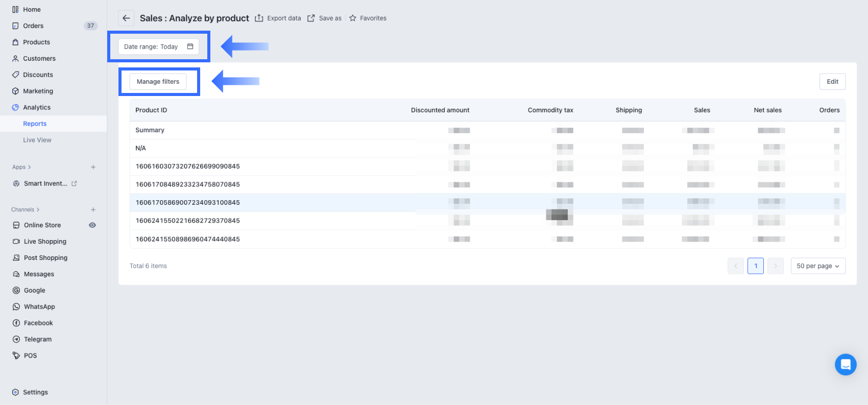This screenshot has height=405, width=868.
Task: Click the Manage filters button
Action: click(x=158, y=81)
